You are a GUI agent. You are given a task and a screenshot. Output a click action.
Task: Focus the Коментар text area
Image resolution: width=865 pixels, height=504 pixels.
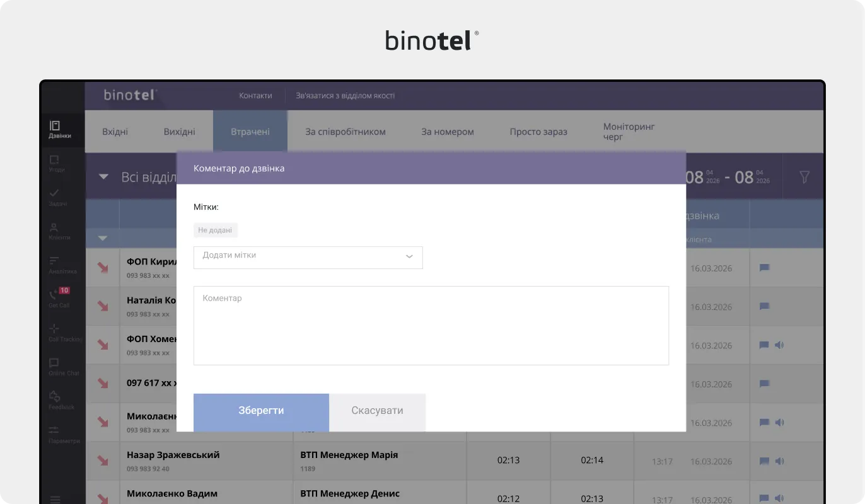coord(431,326)
